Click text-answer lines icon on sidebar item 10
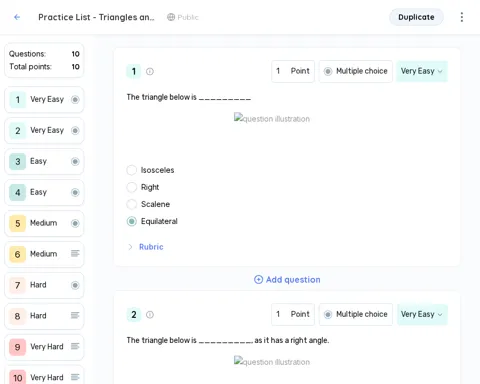Image resolution: width=480 pixels, height=384 pixels. click(x=75, y=377)
